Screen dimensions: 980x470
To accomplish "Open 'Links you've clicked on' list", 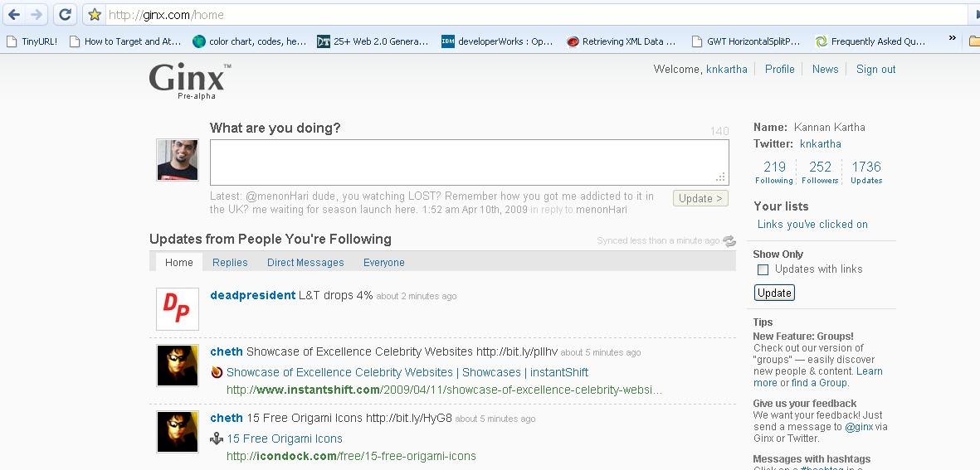I will [x=812, y=224].
